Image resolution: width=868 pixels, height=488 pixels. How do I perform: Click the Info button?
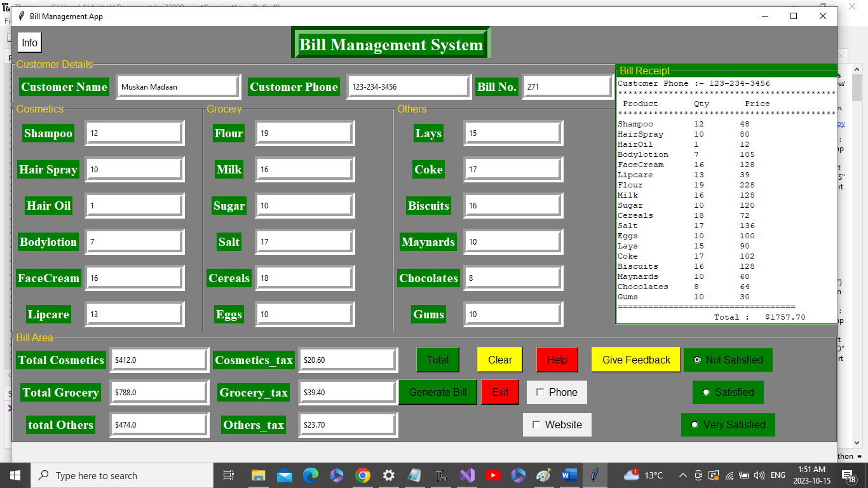[x=29, y=43]
